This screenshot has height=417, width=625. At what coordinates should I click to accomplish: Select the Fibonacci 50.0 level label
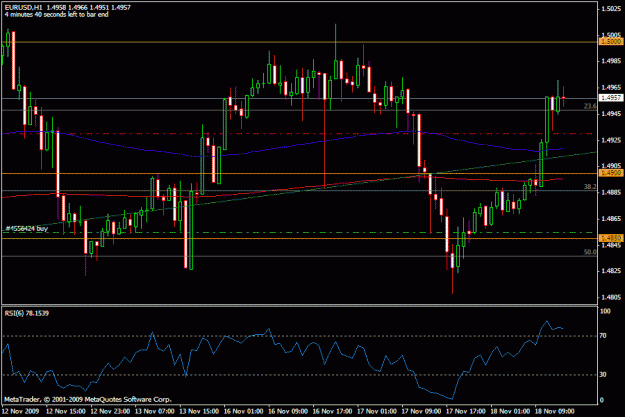(590, 252)
